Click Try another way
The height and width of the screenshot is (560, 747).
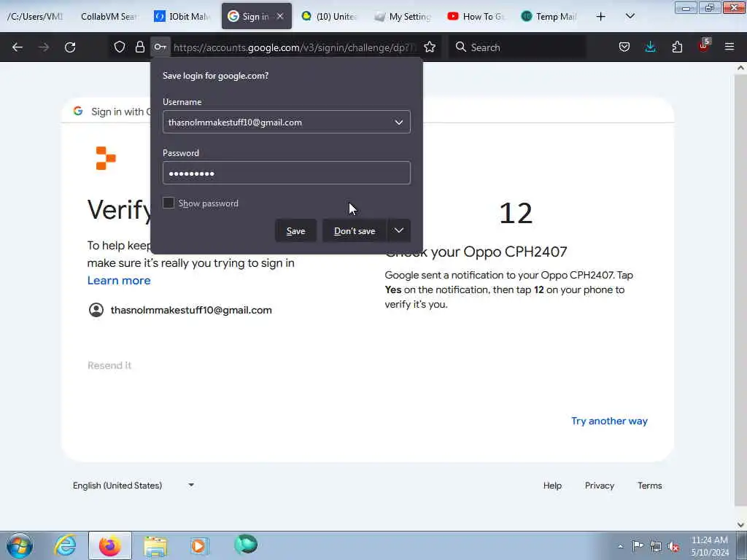pos(609,421)
